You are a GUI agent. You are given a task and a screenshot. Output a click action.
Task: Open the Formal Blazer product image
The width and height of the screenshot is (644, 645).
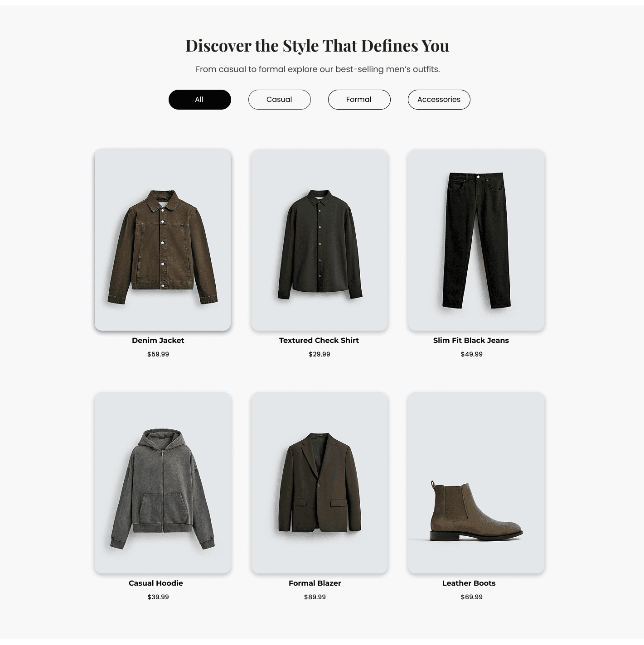click(320, 483)
